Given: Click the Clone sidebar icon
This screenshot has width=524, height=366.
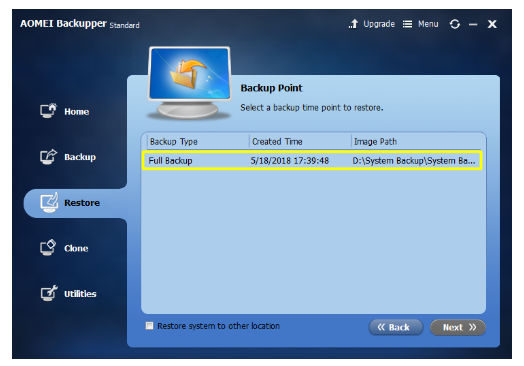Looking at the screenshot, I should coord(48,248).
